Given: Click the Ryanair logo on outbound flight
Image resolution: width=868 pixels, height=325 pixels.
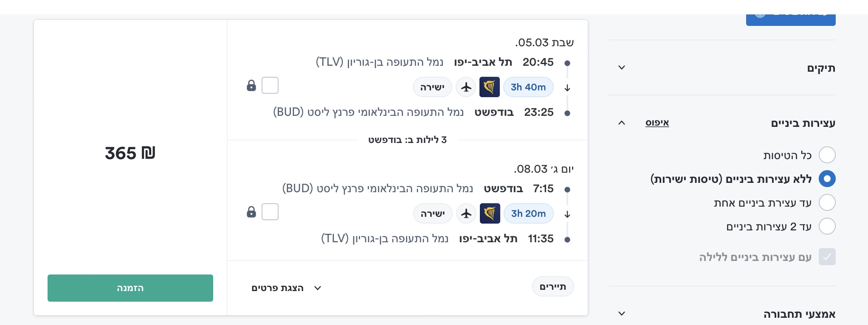Looking at the screenshot, I should (489, 87).
